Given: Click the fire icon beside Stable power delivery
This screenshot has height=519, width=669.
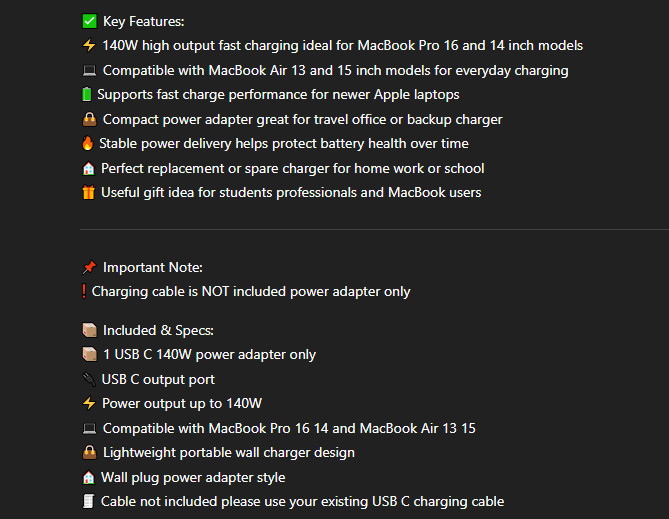Looking at the screenshot, I should pyautogui.click(x=88, y=143).
